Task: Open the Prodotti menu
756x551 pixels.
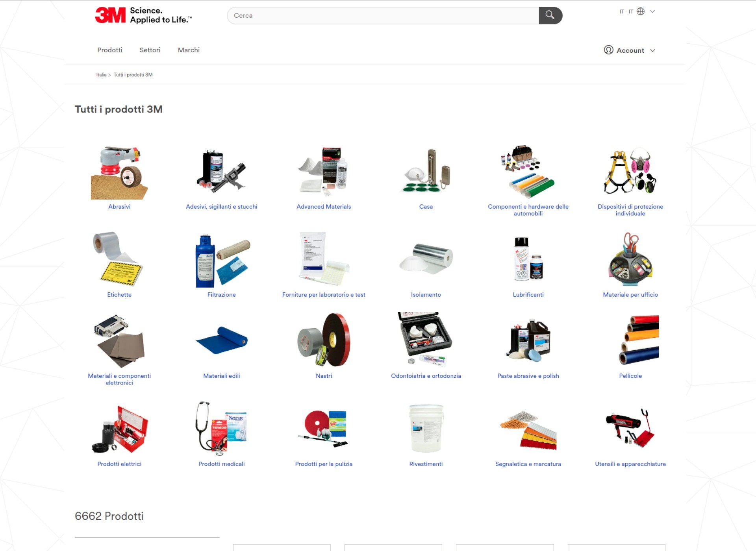Action: [x=110, y=50]
